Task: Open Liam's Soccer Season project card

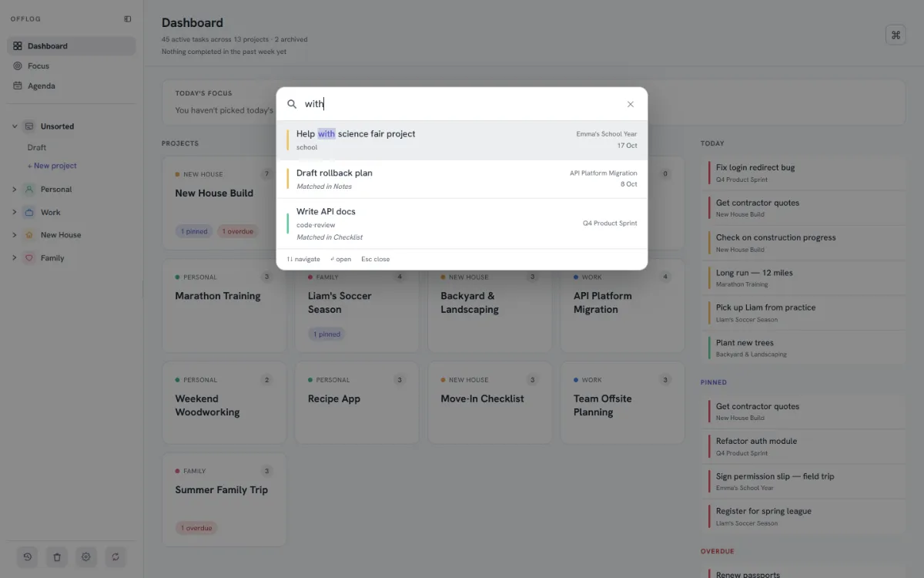Action: pyautogui.click(x=357, y=307)
